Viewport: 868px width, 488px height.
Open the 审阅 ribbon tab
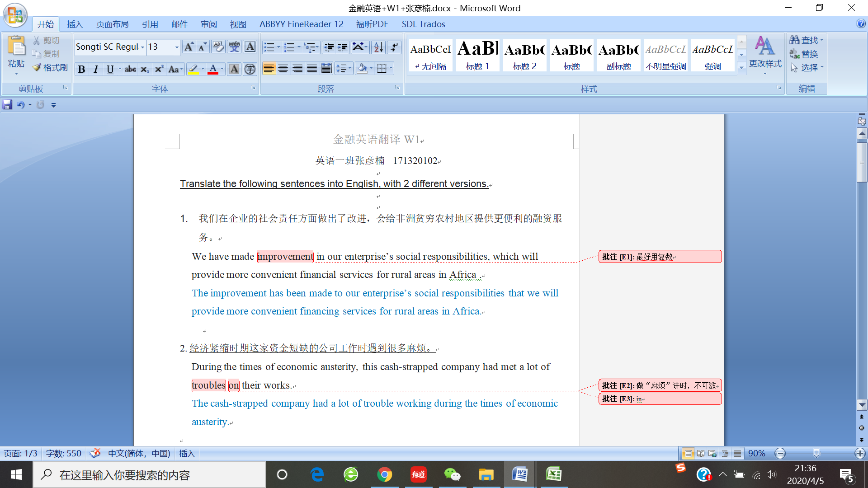(209, 24)
